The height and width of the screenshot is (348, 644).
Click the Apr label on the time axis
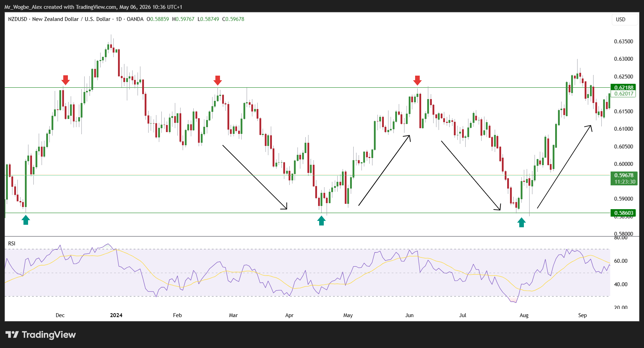[289, 315]
